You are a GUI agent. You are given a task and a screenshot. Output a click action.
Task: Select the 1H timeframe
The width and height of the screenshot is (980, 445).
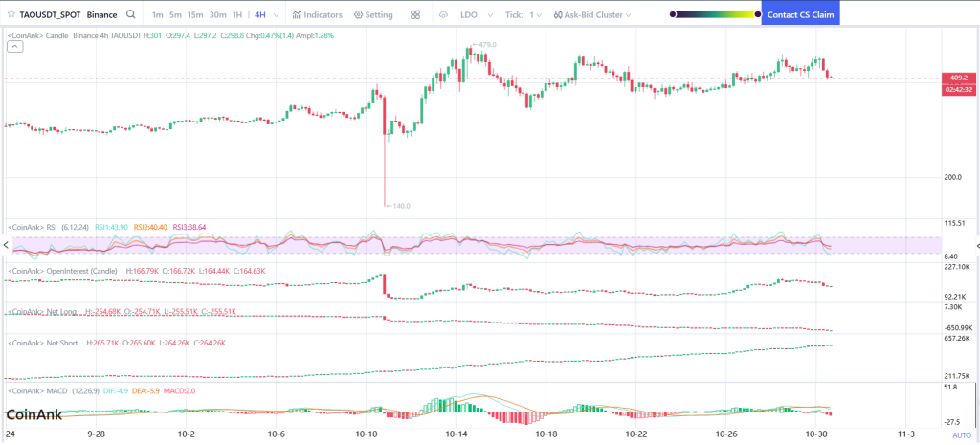(236, 15)
